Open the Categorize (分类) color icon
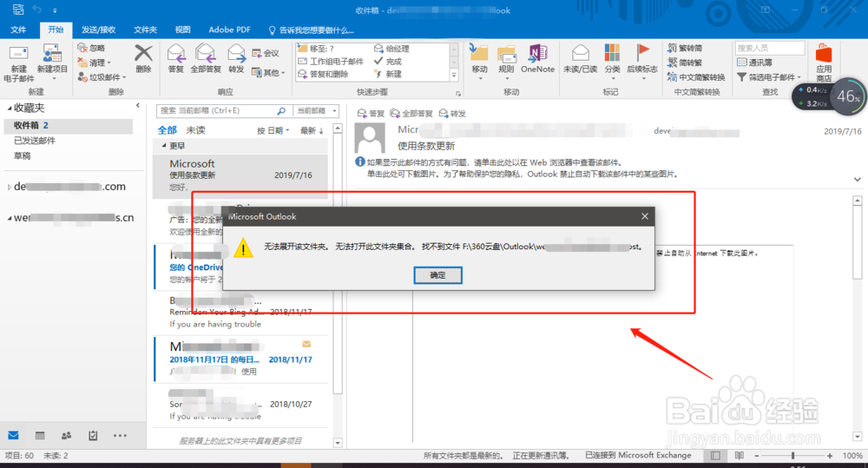Screen dimensions: 868x468 pyautogui.click(x=612, y=53)
